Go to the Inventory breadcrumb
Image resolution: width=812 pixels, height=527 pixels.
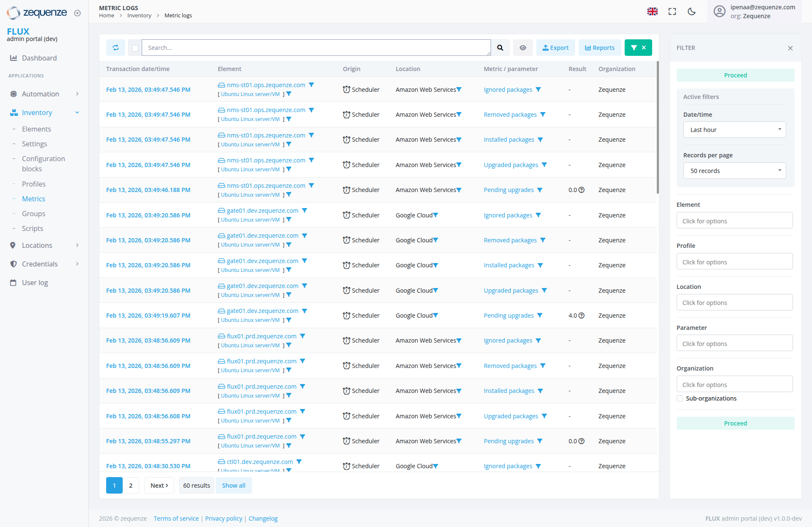click(139, 16)
